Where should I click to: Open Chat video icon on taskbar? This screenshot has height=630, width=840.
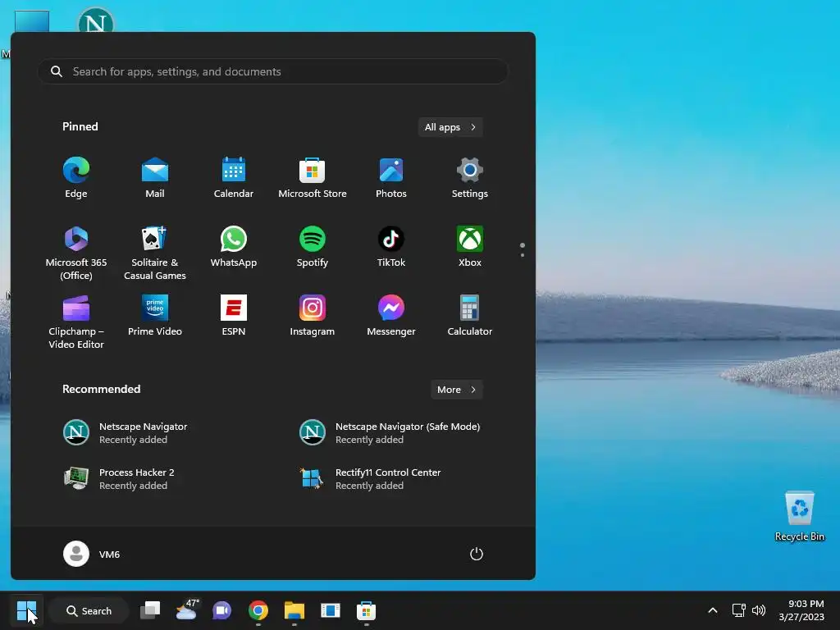[x=221, y=610]
